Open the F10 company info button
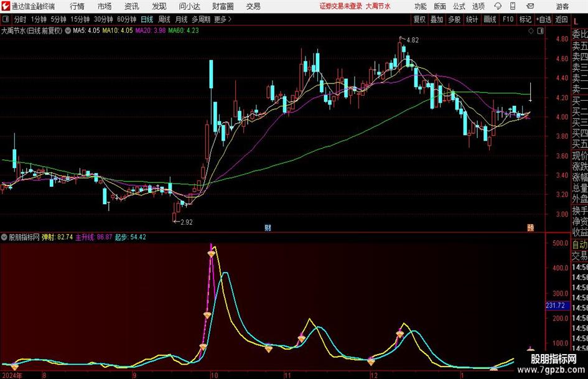 508,19
